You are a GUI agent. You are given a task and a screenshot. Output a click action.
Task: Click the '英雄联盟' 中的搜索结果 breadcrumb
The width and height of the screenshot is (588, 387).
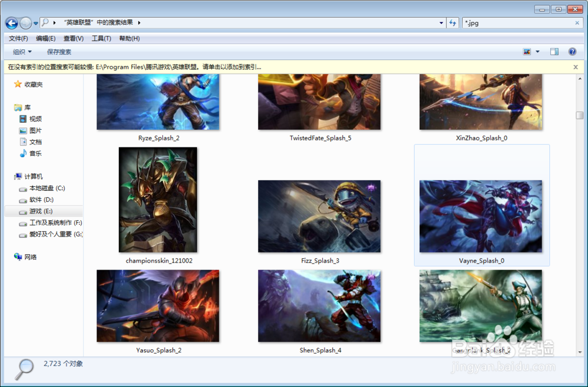98,22
